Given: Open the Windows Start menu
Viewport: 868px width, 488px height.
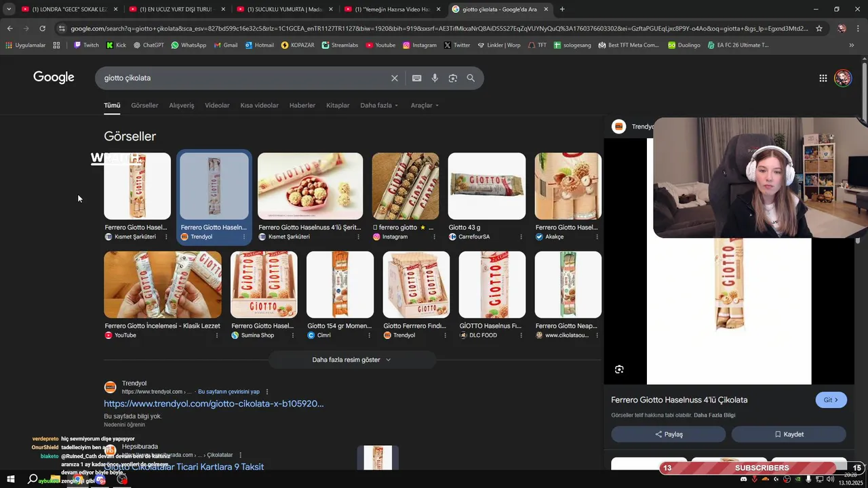Looking at the screenshot, I should tap(10, 479).
